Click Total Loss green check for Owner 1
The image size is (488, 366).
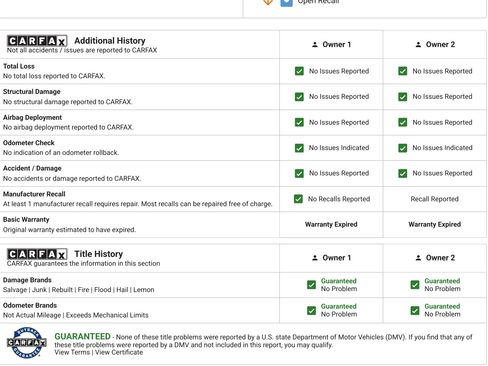click(x=299, y=71)
